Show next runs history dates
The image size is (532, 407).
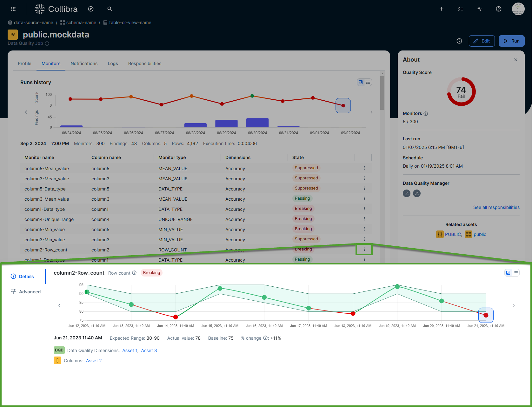[371, 112]
